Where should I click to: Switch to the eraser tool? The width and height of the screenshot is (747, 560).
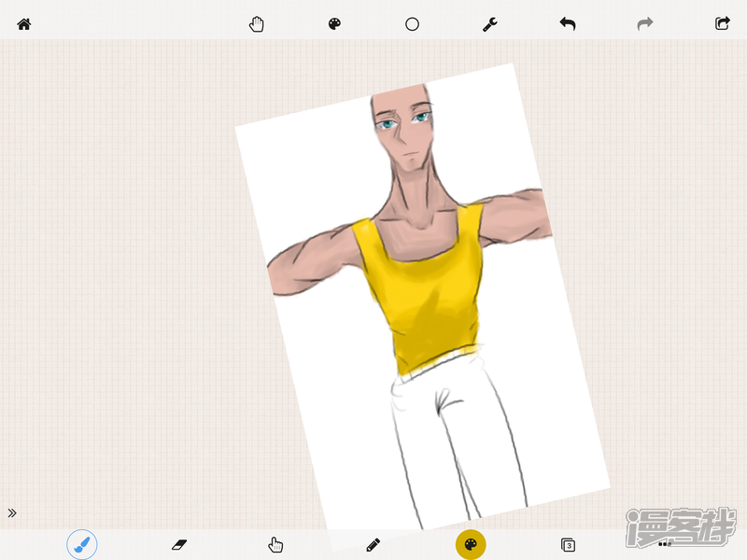[179, 543]
